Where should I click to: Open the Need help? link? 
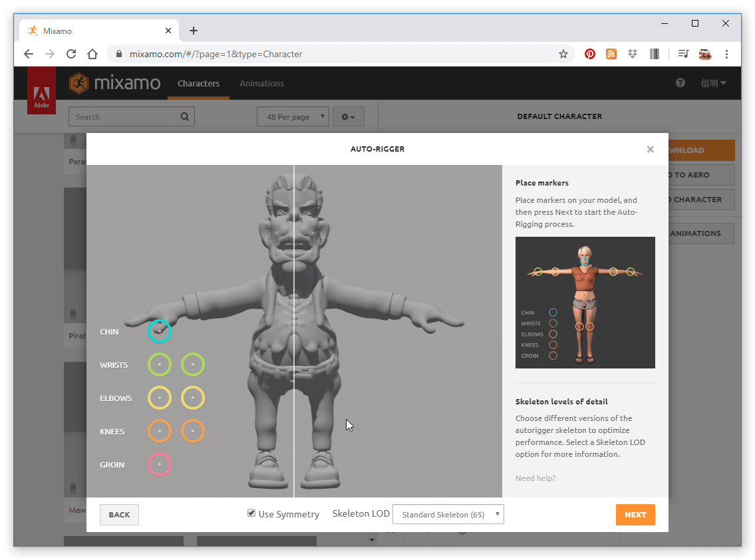[535, 478]
